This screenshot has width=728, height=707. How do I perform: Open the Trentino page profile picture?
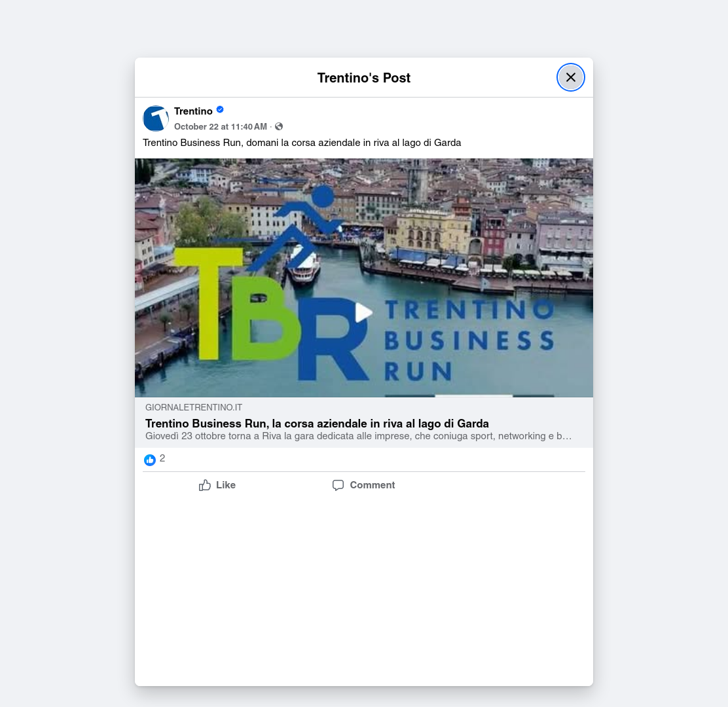point(156,118)
